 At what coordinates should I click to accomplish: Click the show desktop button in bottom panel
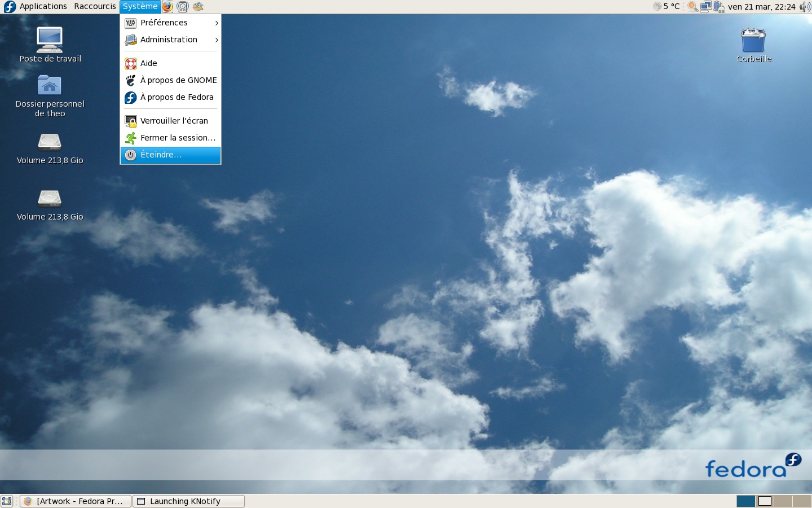(x=7, y=501)
